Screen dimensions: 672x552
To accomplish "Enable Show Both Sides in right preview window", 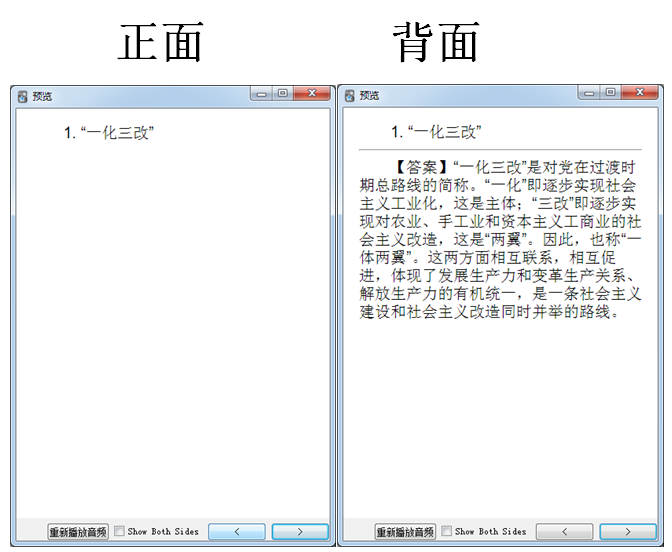I will [x=447, y=531].
